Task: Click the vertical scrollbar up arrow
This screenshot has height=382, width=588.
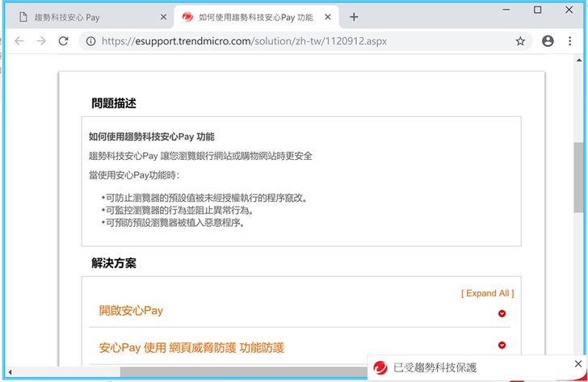Action: [x=578, y=60]
